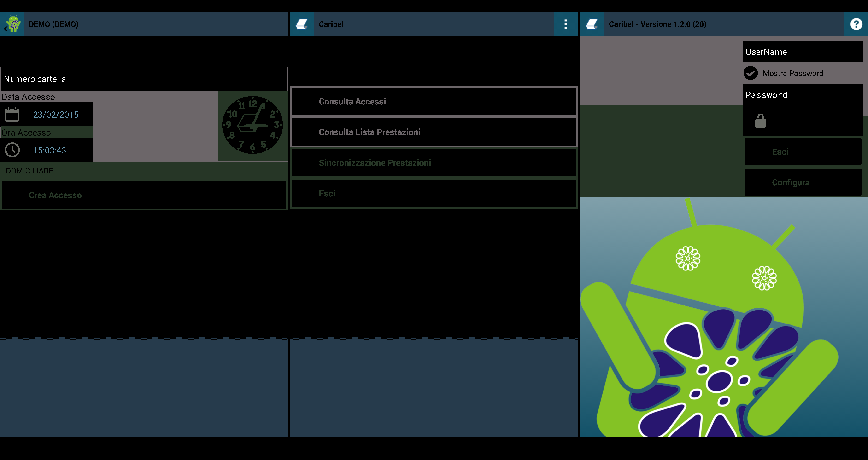Open the clock icon for Ora Accesso
This screenshot has height=460, width=868.
[x=12, y=150]
